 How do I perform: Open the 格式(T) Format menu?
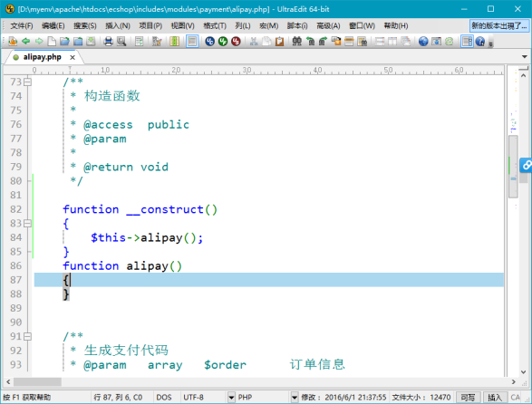(x=215, y=25)
